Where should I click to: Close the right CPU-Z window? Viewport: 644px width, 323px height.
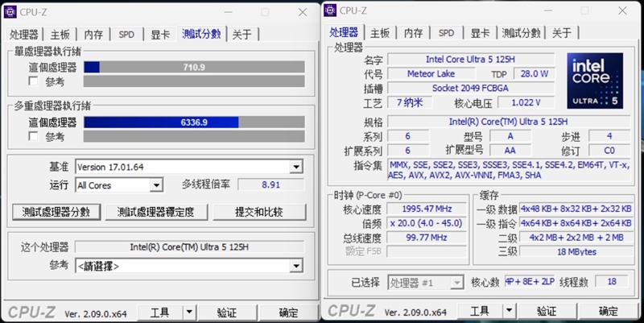[x=622, y=10]
